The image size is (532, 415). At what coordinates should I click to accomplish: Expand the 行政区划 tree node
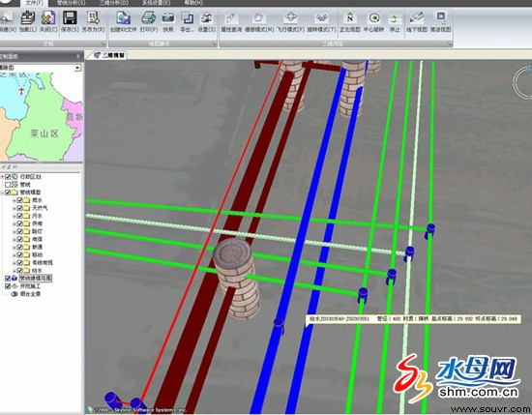[x=2, y=177]
